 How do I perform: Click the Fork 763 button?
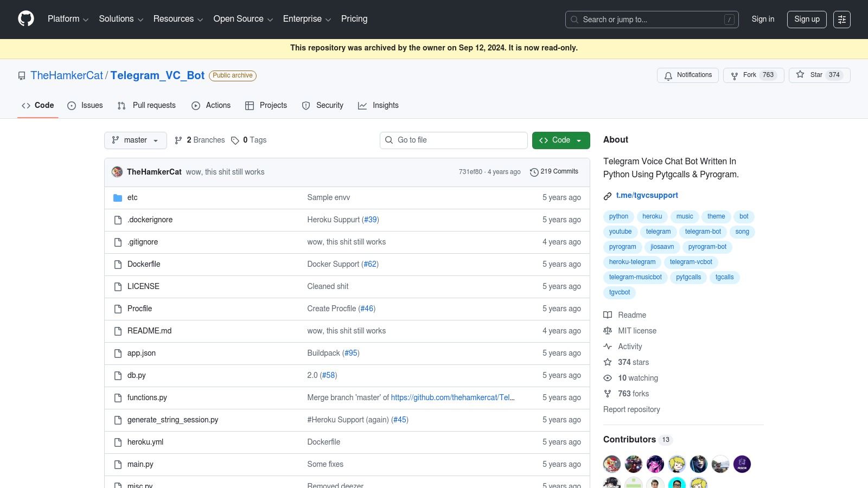pos(754,75)
